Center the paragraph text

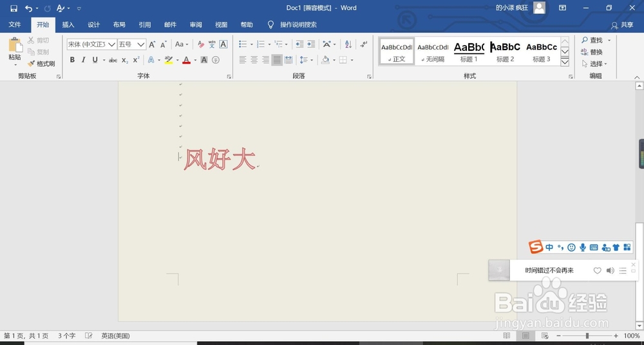(254, 60)
